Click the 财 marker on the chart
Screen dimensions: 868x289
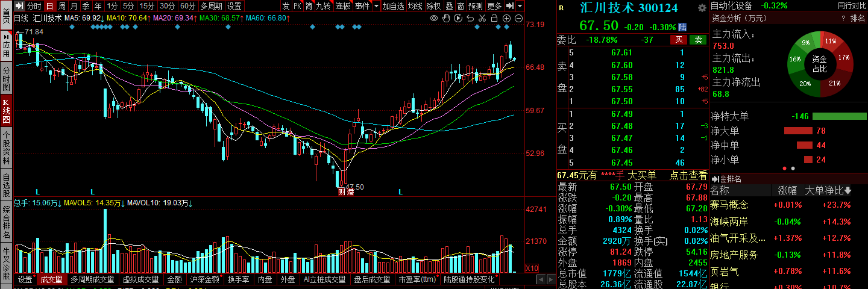341,192
